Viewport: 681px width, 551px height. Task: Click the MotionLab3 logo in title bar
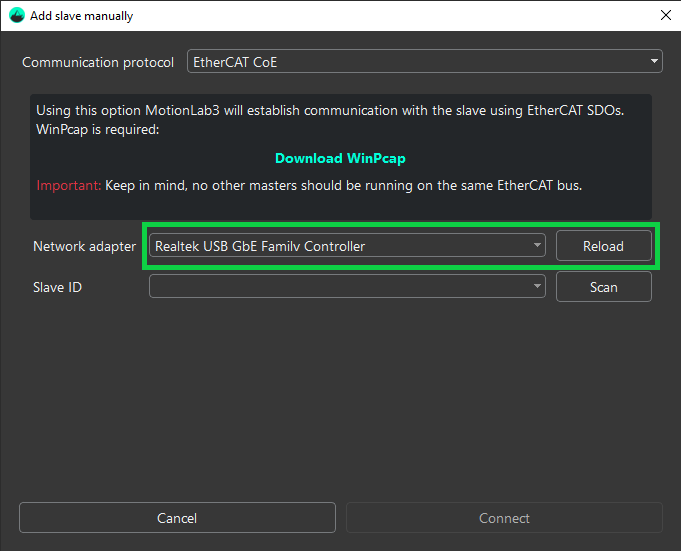coord(16,16)
